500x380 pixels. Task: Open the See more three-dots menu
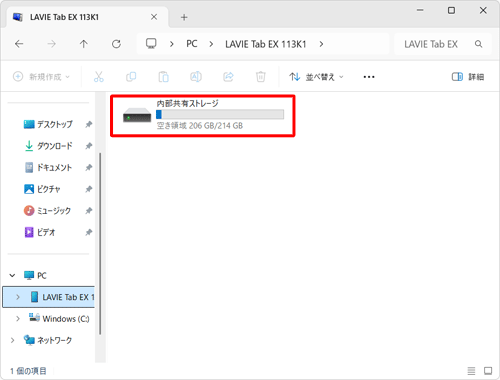click(369, 77)
